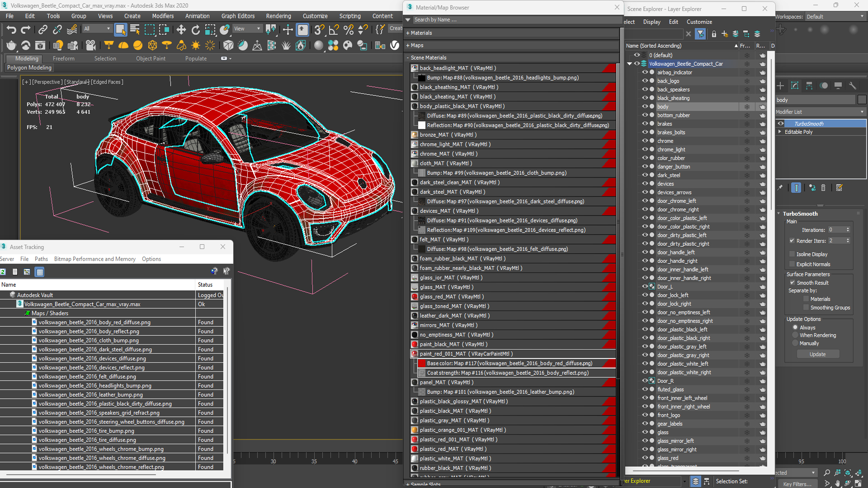Toggle the Percent Snap icon
This screenshot has width=868, height=488.
point(348,30)
